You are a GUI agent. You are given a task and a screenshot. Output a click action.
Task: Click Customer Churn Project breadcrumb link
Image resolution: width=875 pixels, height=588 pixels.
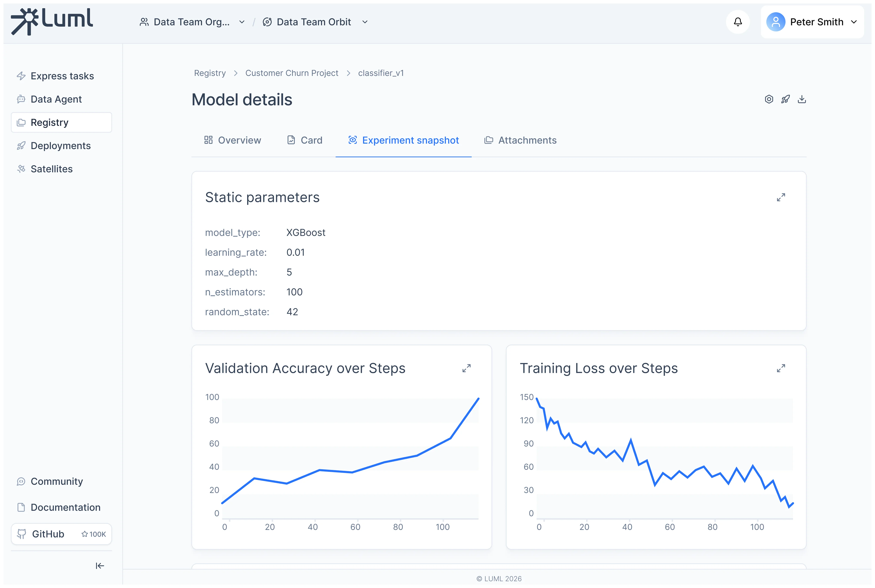[291, 73]
